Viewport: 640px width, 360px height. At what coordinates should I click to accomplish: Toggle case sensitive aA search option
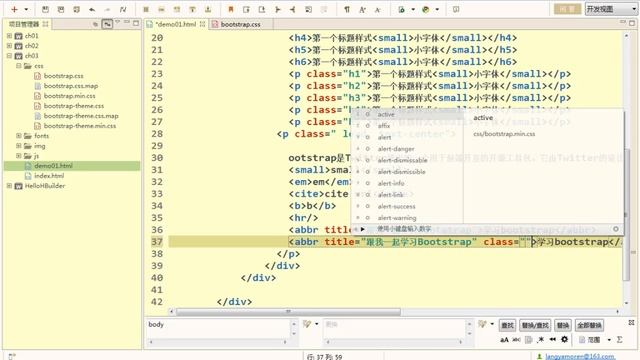coord(504,340)
